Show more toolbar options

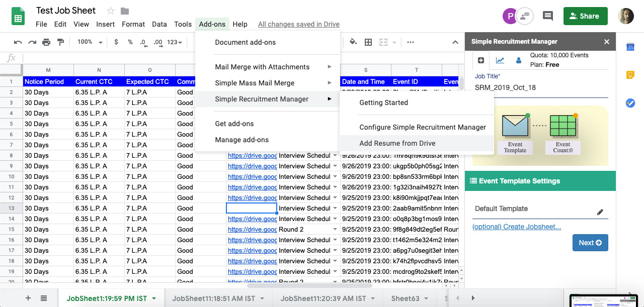[411, 42]
